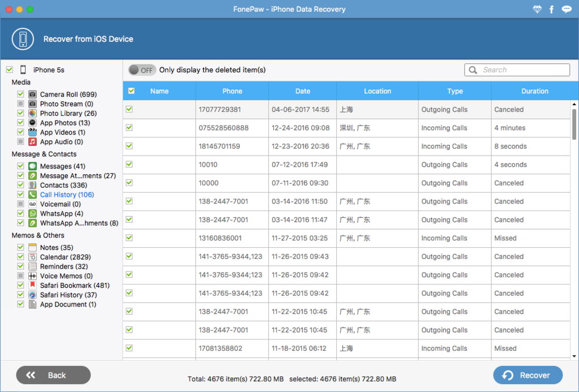Collapse the Media section
This screenshot has width=579, height=392.
click(21, 82)
